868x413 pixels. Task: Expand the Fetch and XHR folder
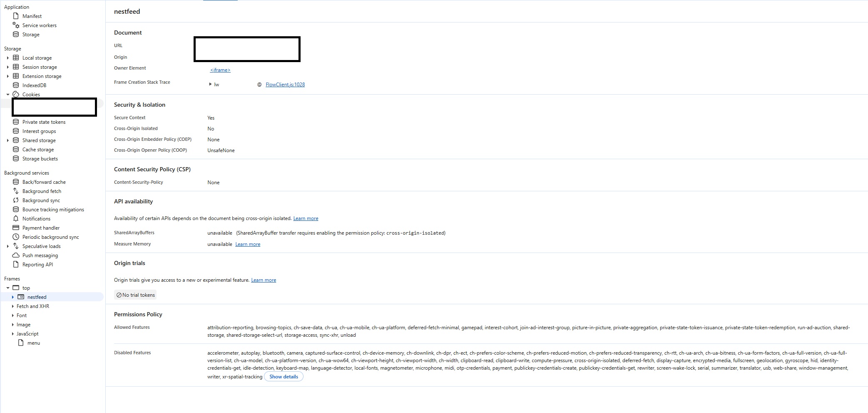12,306
